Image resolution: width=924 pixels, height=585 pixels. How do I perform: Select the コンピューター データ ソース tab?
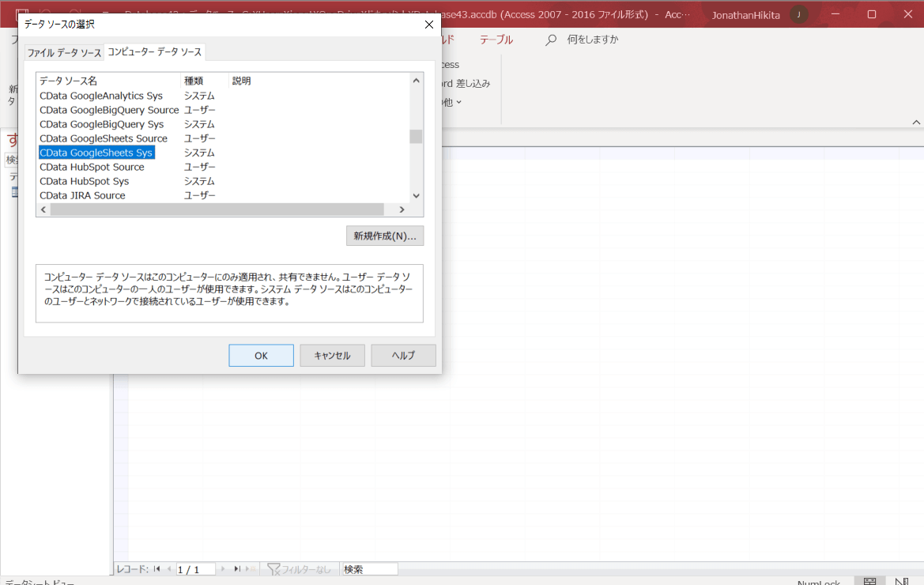point(154,52)
